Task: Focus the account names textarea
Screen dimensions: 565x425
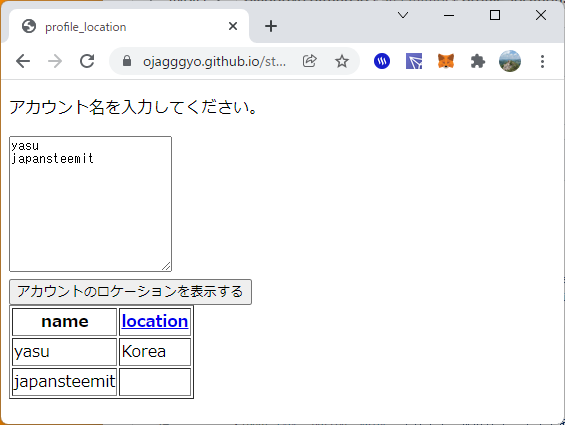Action: click(90, 204)
